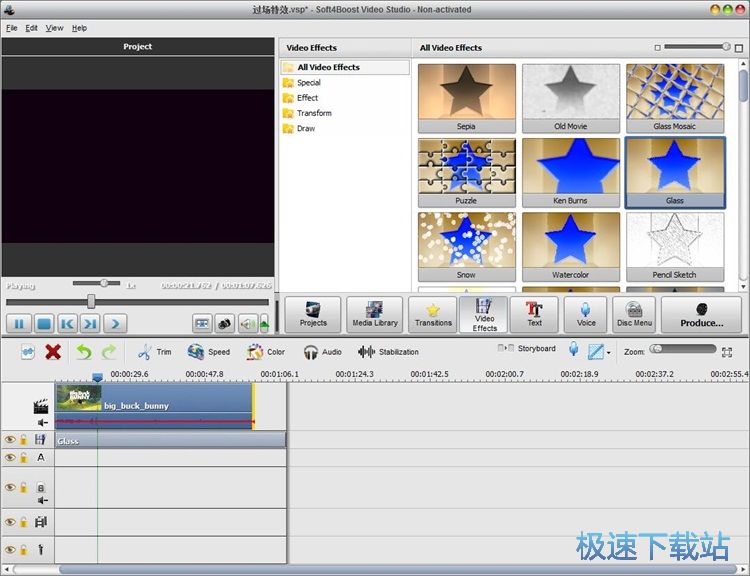Choose the Pencil Sketch effect thumbnail

coord(675,247)
